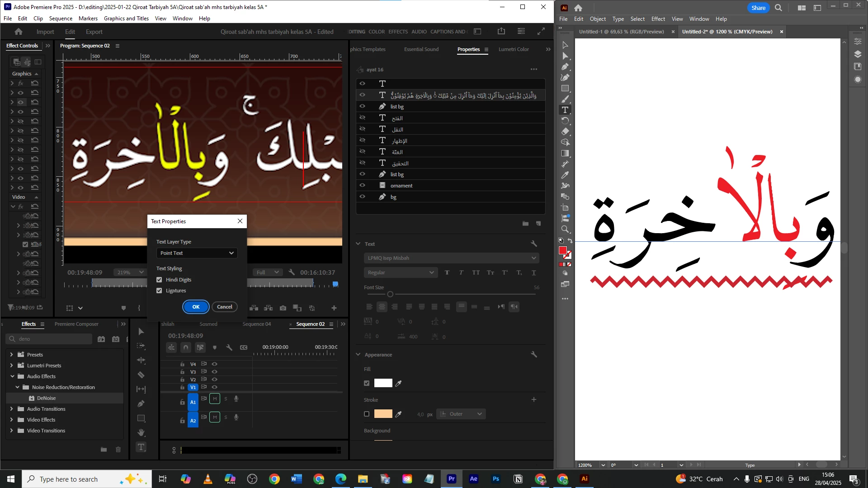Select the Eyedropper tool in Illustrator
Screen dimensions: 868x488
(565, 175)
